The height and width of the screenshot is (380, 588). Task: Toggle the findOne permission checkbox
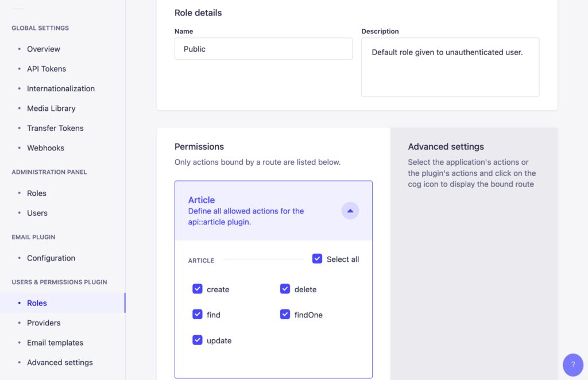[285, 314]
